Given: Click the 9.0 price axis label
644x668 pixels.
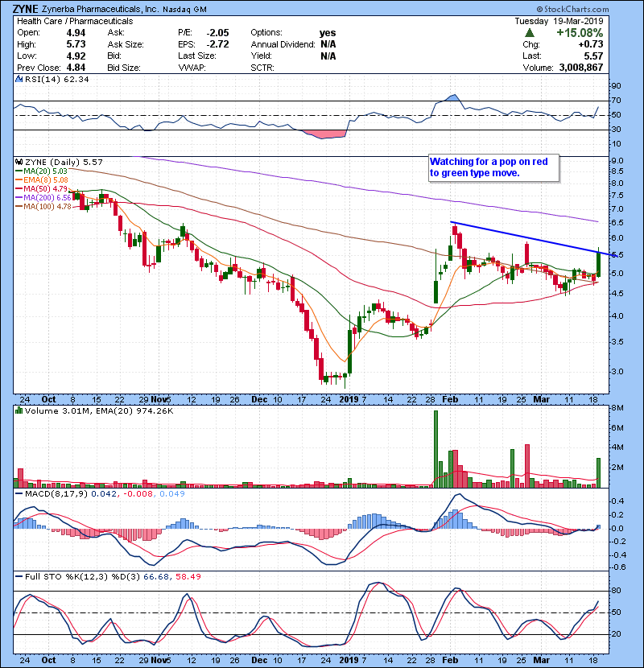Looking at the screenshot, I should [617, 161].
